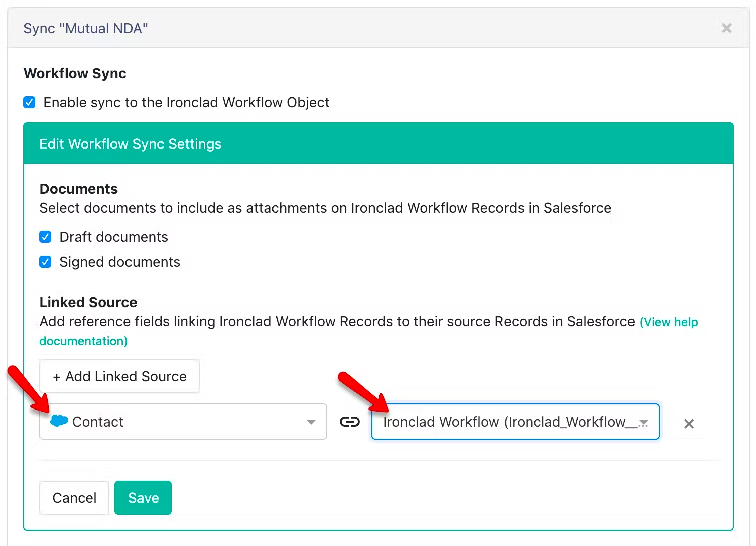The height and width of the screenshot is (546, 756).
Task: Remove the Contact linked source row
Action: coord(689,424)
